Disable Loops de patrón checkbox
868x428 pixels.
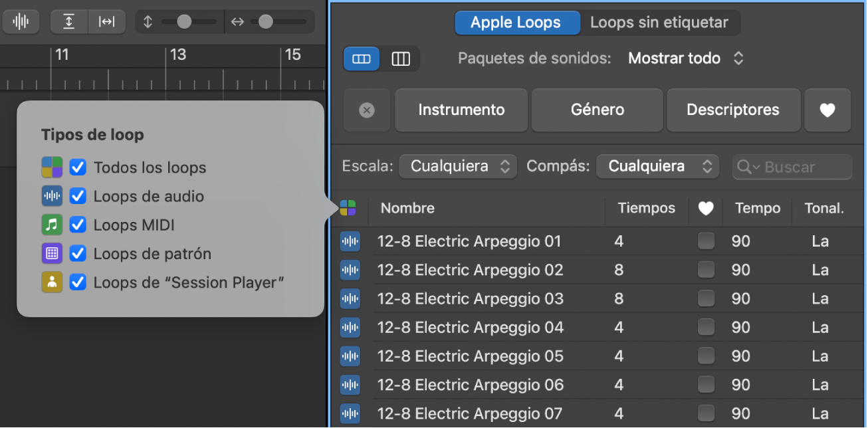(x=78, y=253)
